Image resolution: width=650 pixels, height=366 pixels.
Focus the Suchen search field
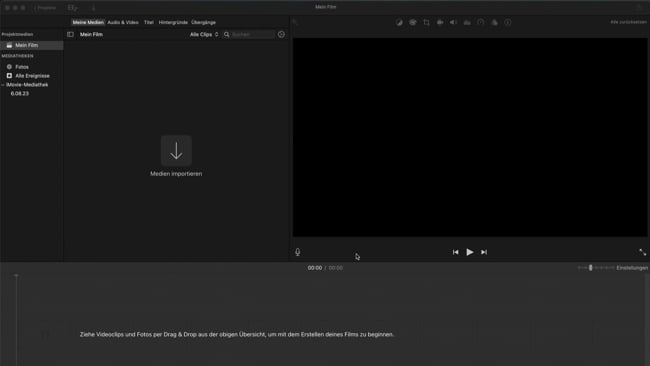[252, 34]
